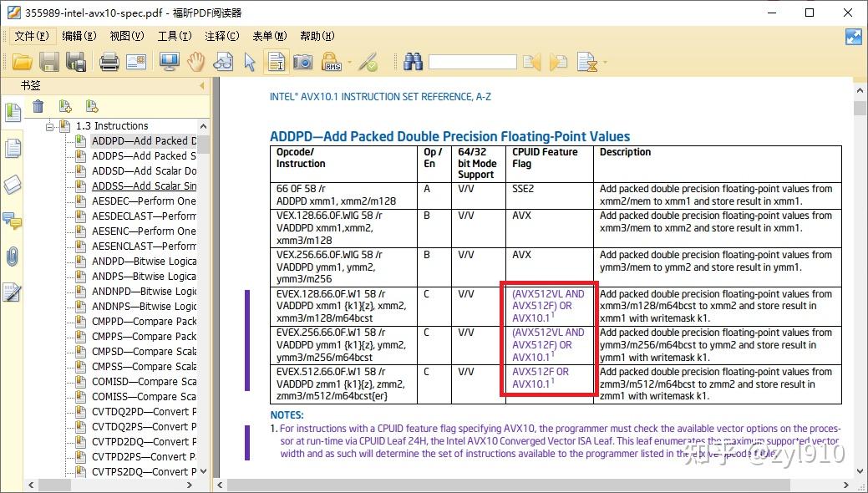Click the add new bookmark icon
Viewport: 868px width, 493px height.
tap(65, 106)
